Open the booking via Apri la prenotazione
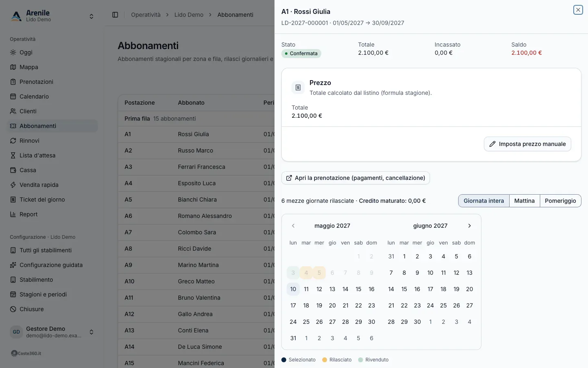 click(355, 178)
